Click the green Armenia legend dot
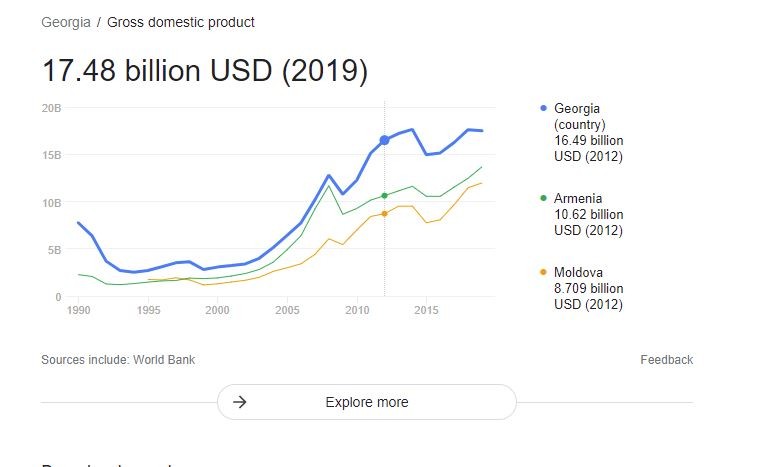The width and height of the screenshot is (765, 467). (544, 198)
